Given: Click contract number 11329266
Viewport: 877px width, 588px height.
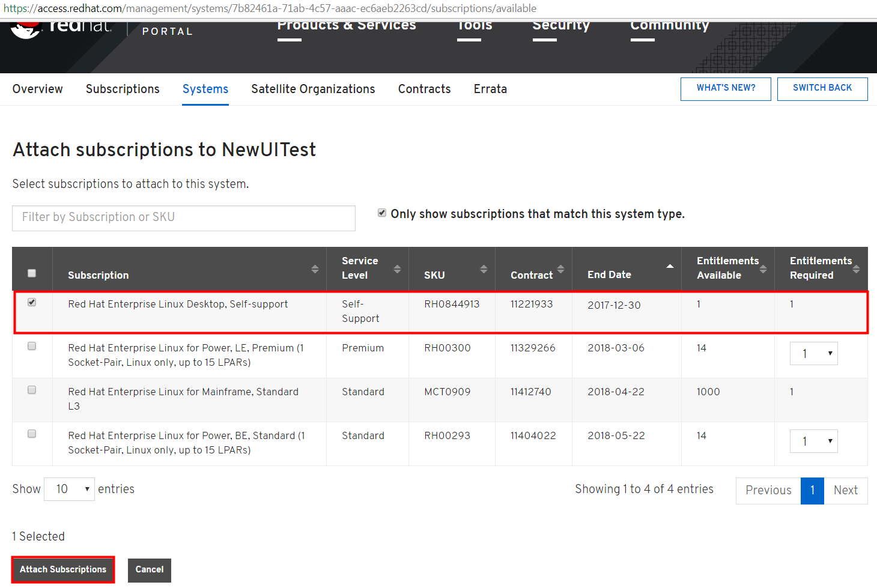Looking at the screenshot, I should point(533,348).
